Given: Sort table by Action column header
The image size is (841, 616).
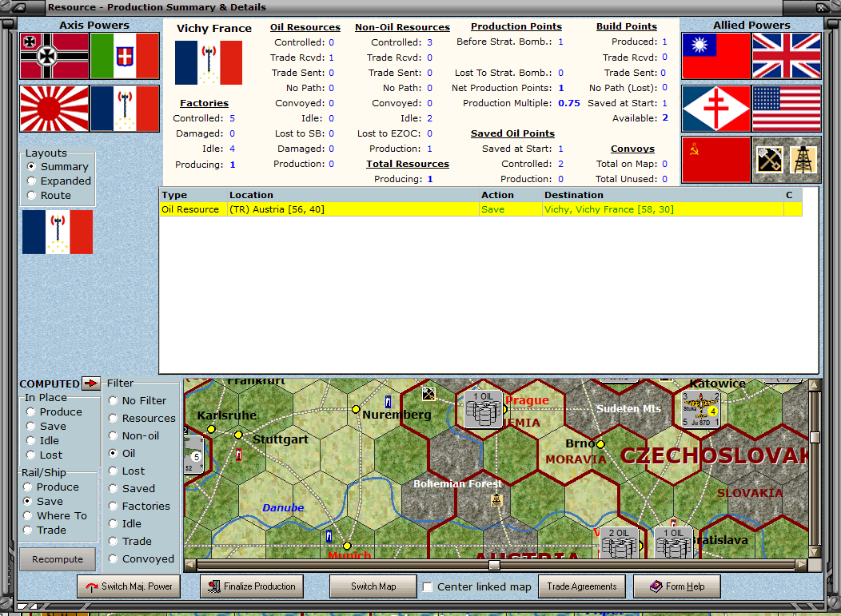Looking at the screenshot, I should (x=511, y=195).
